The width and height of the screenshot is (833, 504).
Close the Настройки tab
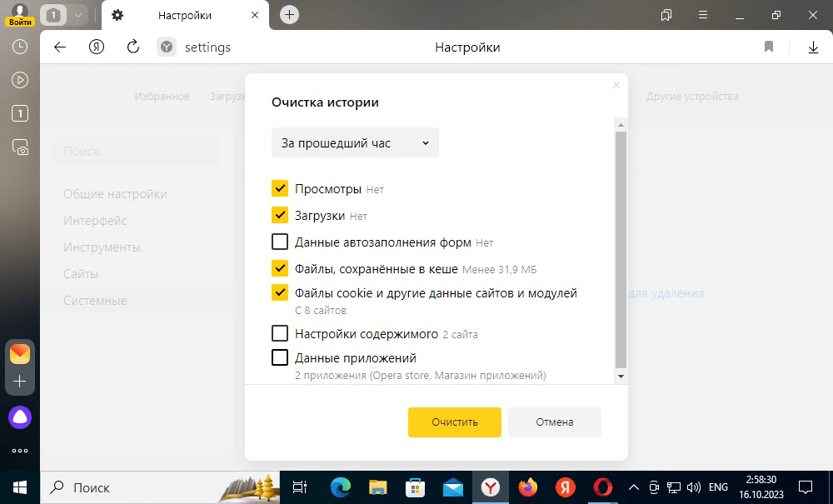click(x=255, y=15)
